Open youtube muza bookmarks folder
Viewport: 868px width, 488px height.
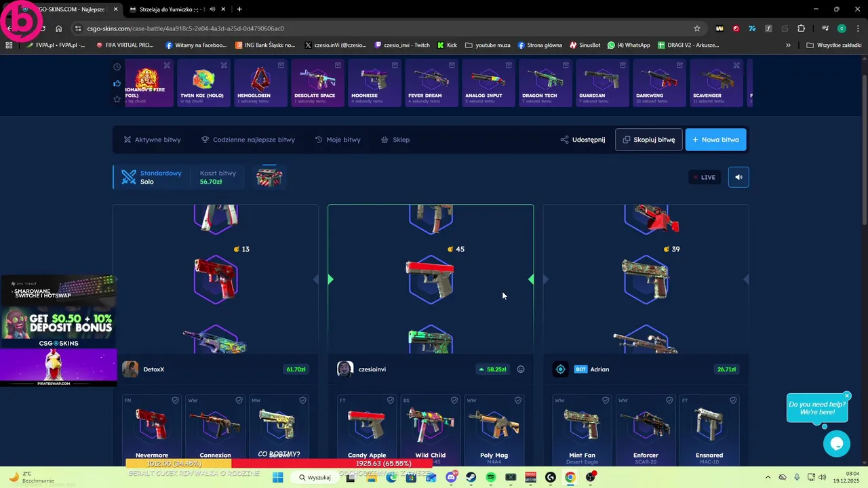point(488,45)
